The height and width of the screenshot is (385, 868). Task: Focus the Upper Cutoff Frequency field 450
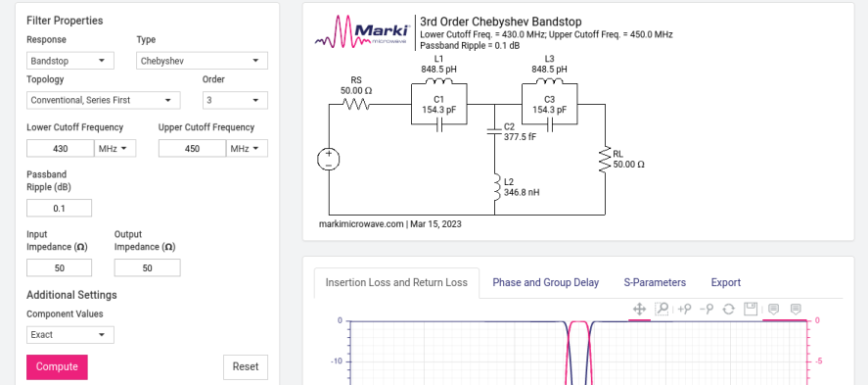(192, 149)
